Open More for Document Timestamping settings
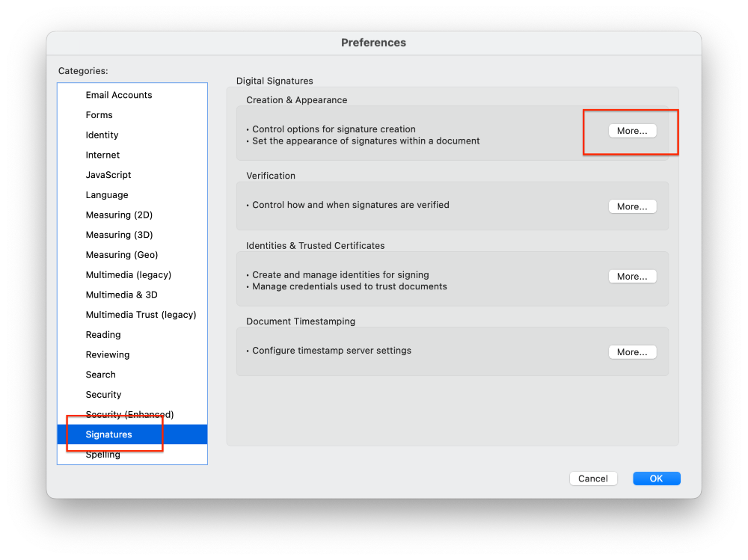The width and height of the screenshot is (748, 560). (632, 352)
